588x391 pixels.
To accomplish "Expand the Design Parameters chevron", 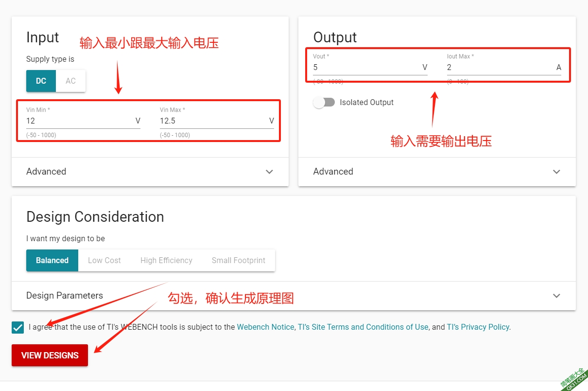I will tap(556, 296).
